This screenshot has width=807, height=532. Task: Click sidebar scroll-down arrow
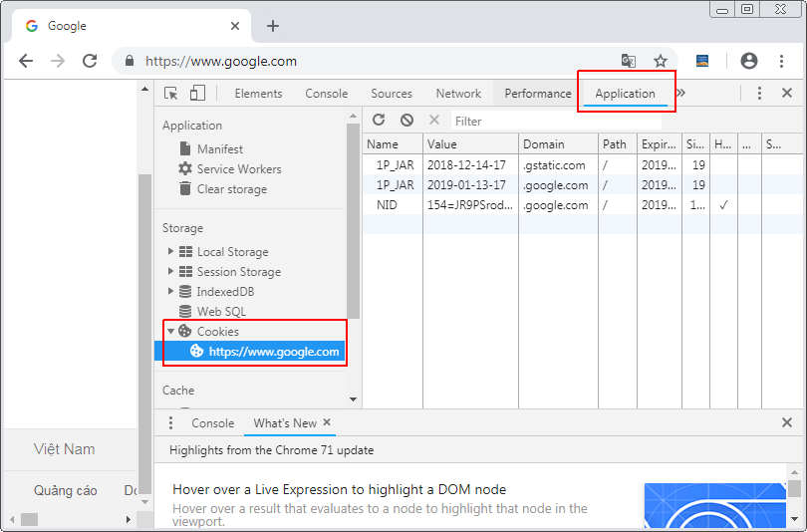coord(353,399)
